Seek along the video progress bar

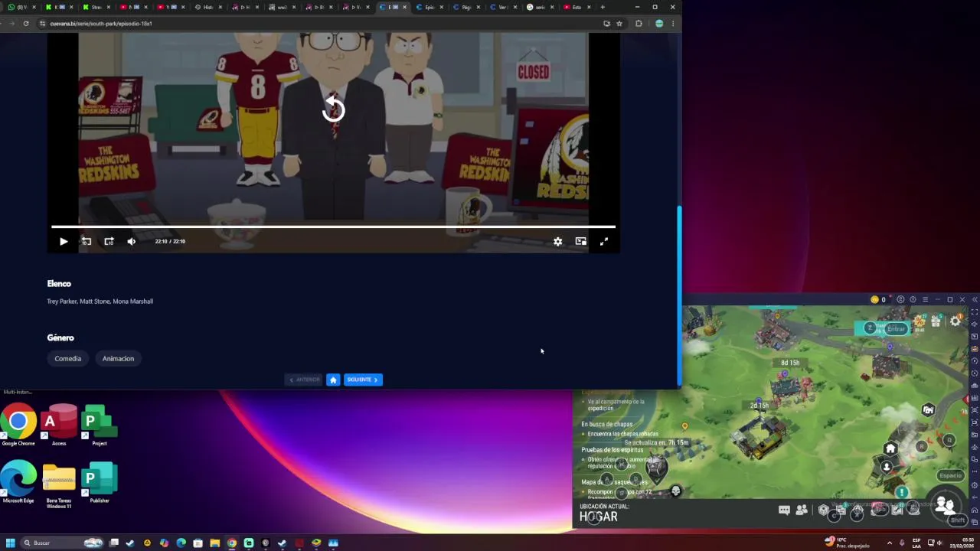pyautogui.click(x=333, y=227)
